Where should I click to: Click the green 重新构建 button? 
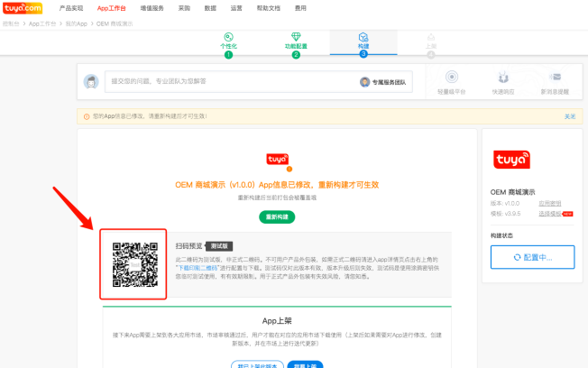click(277, 216)
